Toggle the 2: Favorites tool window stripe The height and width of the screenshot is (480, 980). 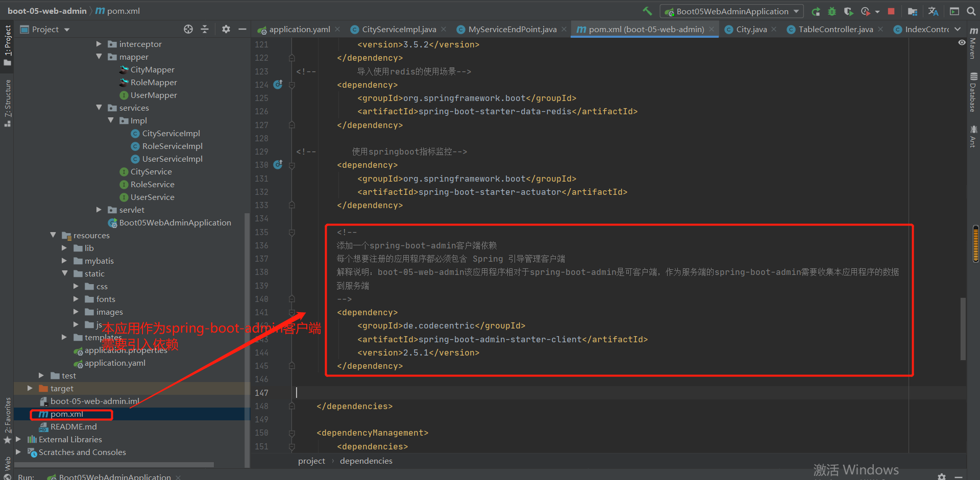tap(7, 420)
